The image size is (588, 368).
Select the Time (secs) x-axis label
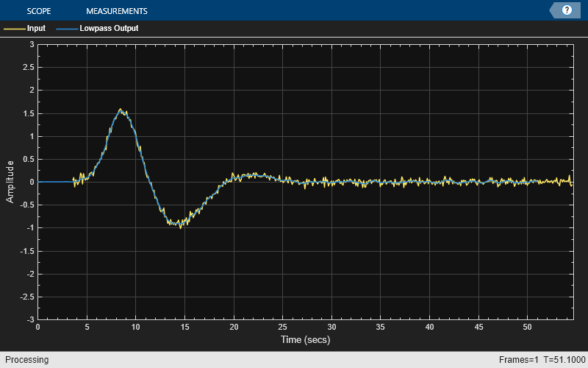click(304, 340)
